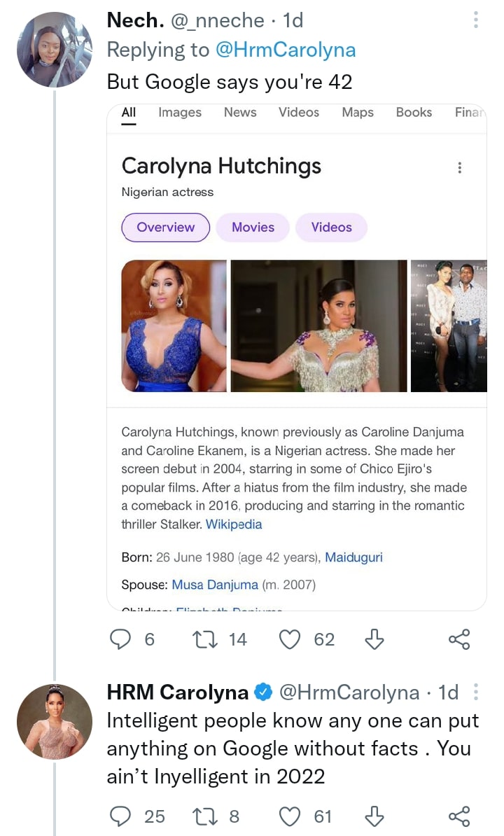Switch to Images search tab

coord(180,112)
